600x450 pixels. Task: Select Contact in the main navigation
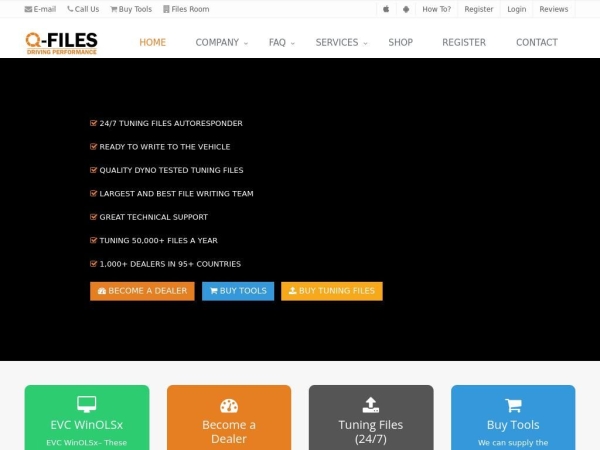[x=536, y=43]
